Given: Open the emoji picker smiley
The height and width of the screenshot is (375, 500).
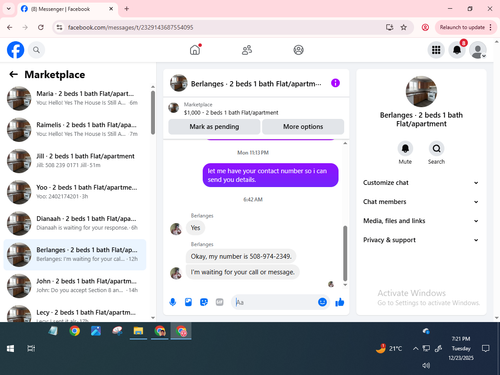Looking at the screenshot, I should click(322, 302).
